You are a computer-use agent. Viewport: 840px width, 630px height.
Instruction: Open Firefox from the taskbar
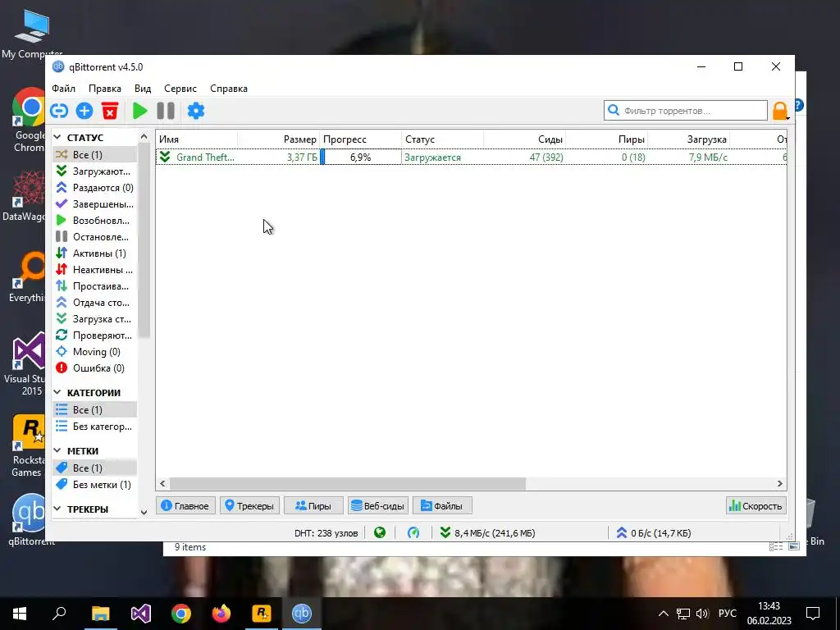pos(221,614)
